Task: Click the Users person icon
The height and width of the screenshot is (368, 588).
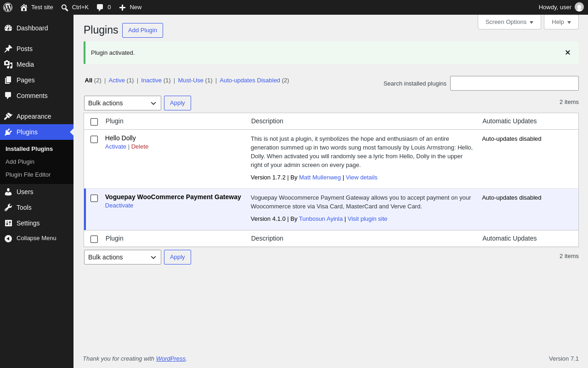Action: (8, 192)
